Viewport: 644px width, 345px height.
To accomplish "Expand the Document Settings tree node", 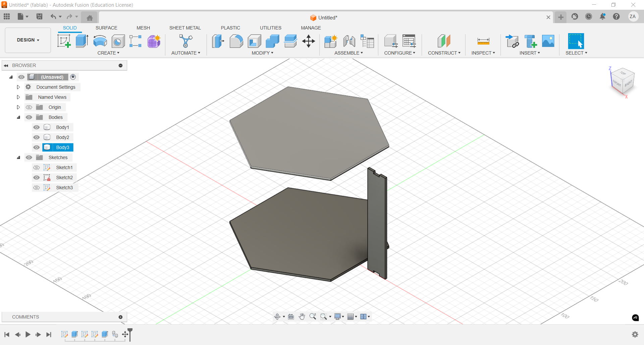I will pos(18,87).
